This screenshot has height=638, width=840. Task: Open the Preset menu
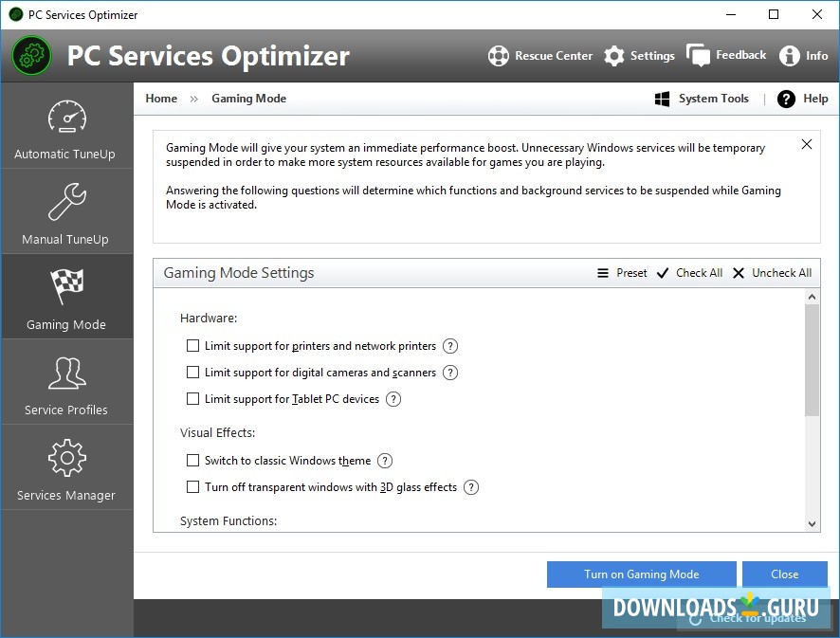[623, 273]
